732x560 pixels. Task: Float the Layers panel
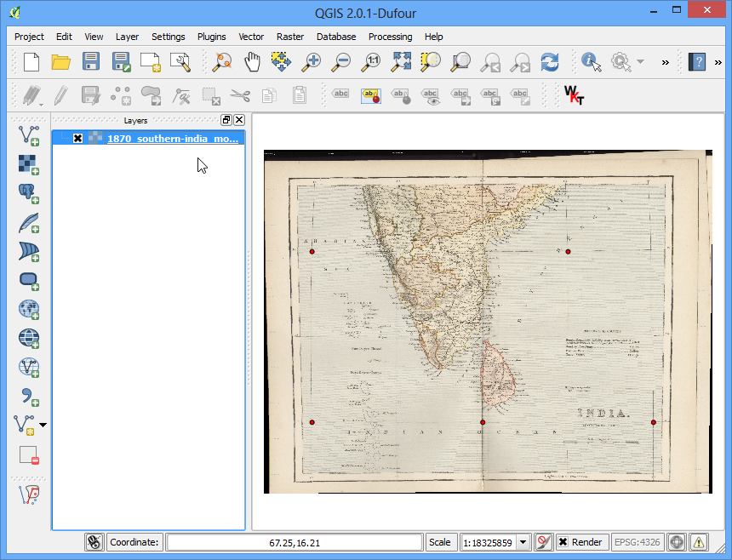pyautogui.click(x=226, y=120)
